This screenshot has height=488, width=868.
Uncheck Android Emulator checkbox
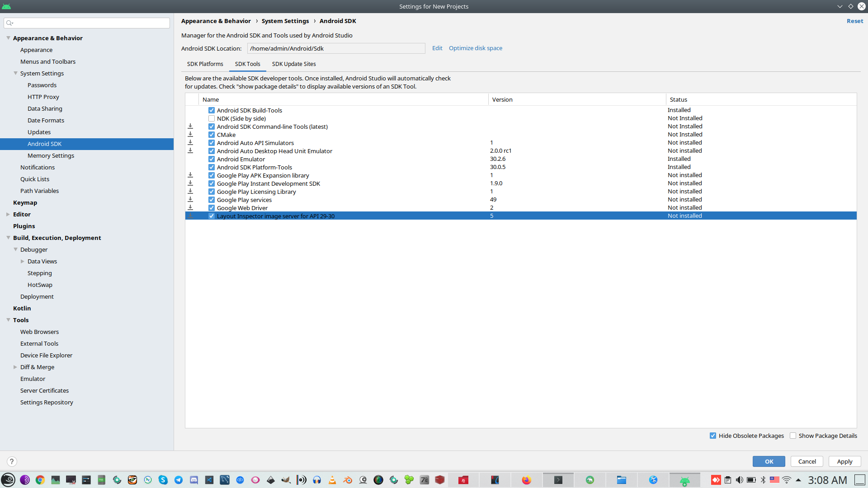point(212,159)
